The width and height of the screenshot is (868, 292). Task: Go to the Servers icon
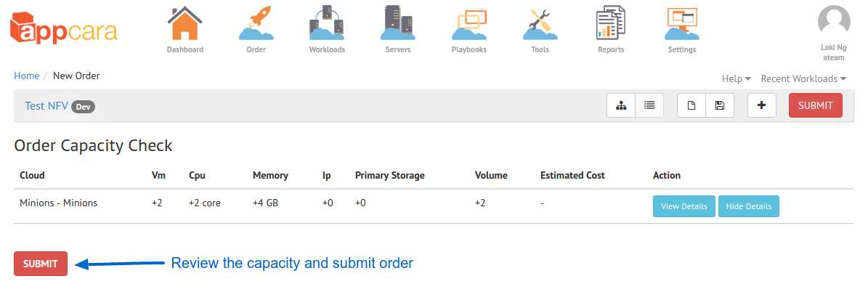click(x=397, y=23)
